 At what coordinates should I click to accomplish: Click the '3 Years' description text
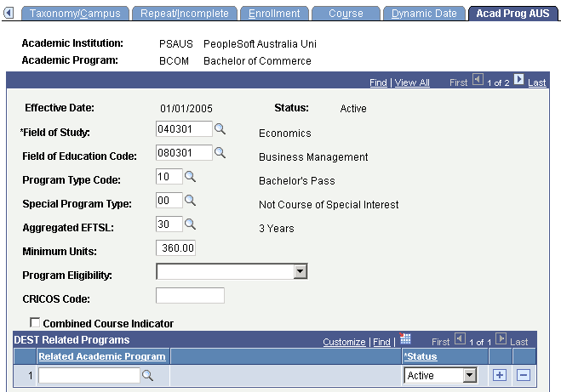(x=276, y=229)
